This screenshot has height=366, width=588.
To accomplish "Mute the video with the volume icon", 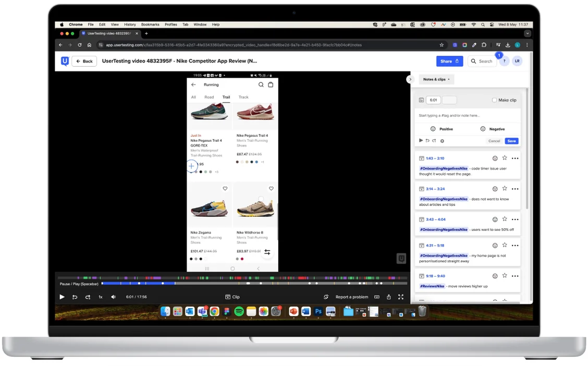I will click(113, 297).
